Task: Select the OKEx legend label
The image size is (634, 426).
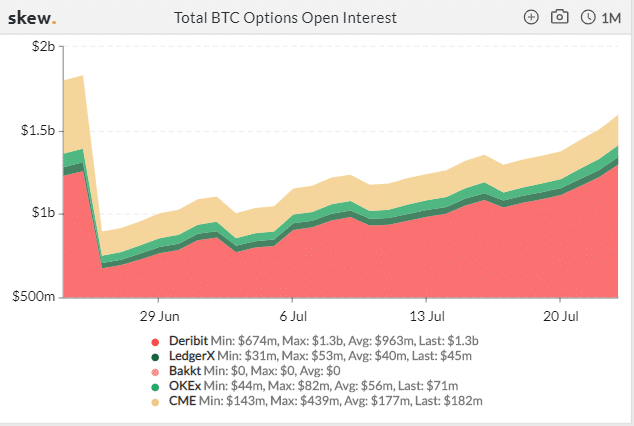Action: [x=185, y=386]
